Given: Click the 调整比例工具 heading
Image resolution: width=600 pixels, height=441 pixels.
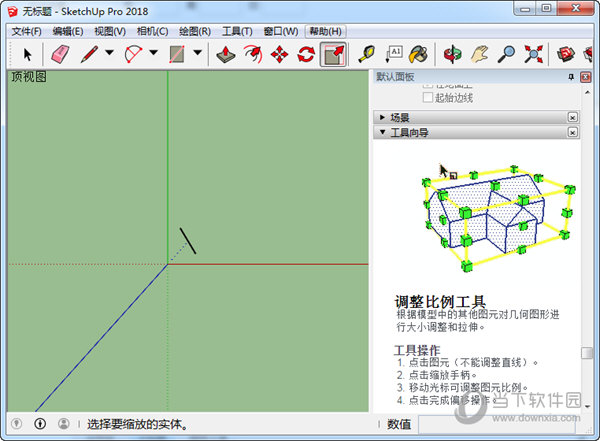Looking at the screenshot, I should coord(440,302).
